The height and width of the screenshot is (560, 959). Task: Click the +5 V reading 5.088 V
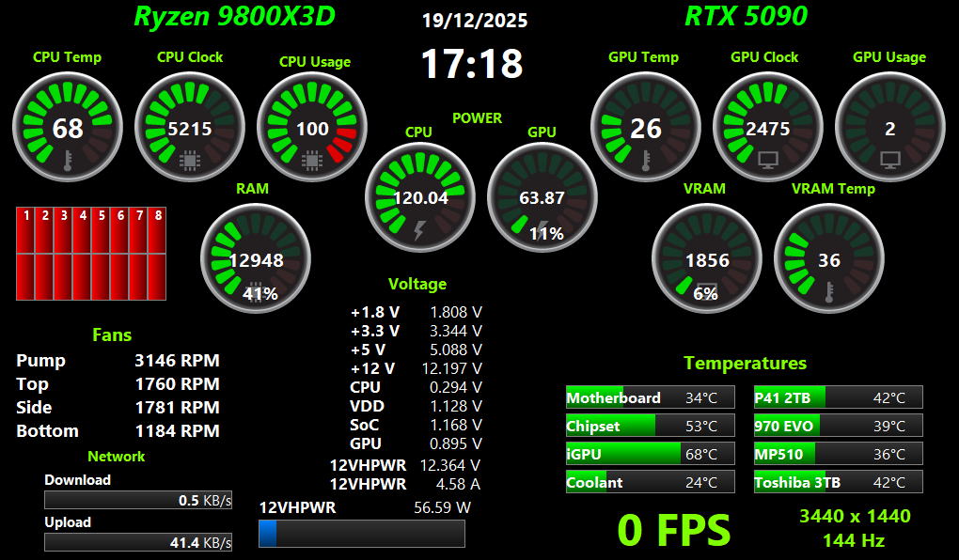456,350
